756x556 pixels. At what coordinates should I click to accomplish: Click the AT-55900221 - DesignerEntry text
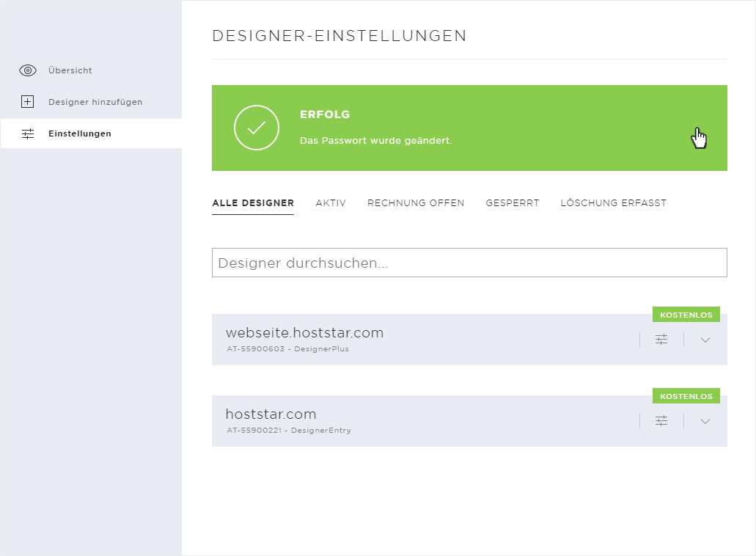[x=289, y=430]
